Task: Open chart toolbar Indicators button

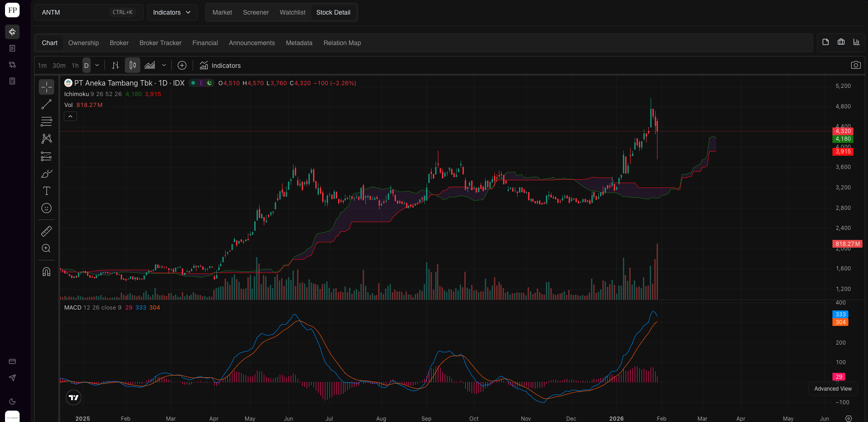Action: pos(221,66)
